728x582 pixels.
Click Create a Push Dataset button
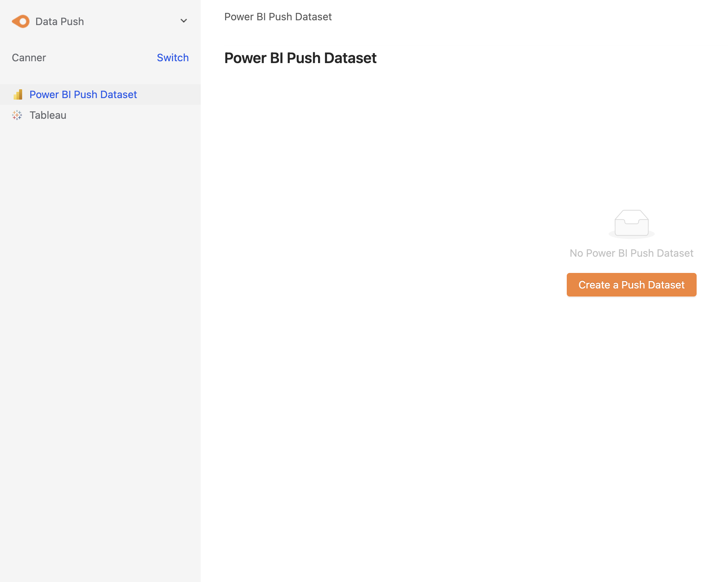[631, 285]
